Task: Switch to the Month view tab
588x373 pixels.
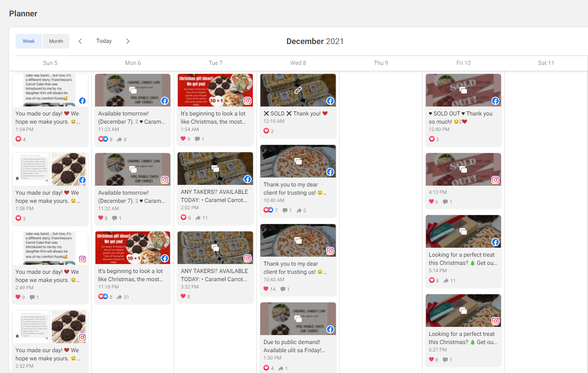Action: pos(56,41)
